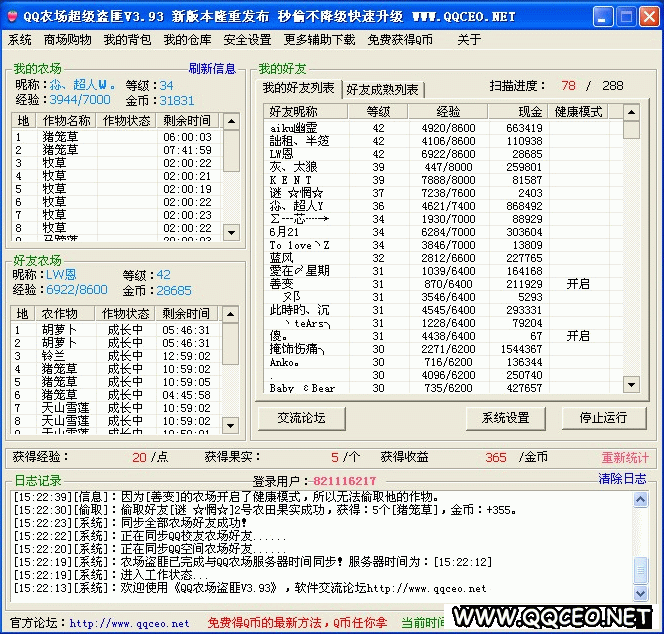Select friend row 6月21
This screenshot has height=634, width=664.
pos(443,232)
